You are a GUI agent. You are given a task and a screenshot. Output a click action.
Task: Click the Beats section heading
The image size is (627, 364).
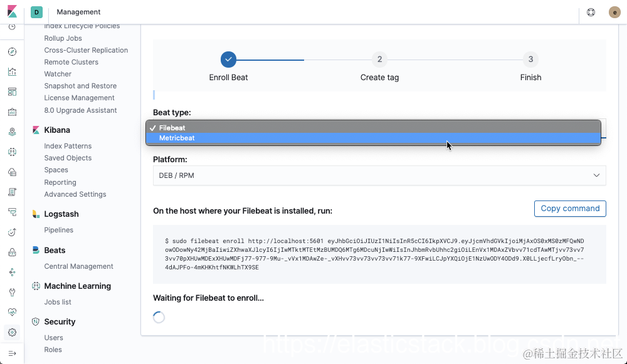tap(55, 250)
